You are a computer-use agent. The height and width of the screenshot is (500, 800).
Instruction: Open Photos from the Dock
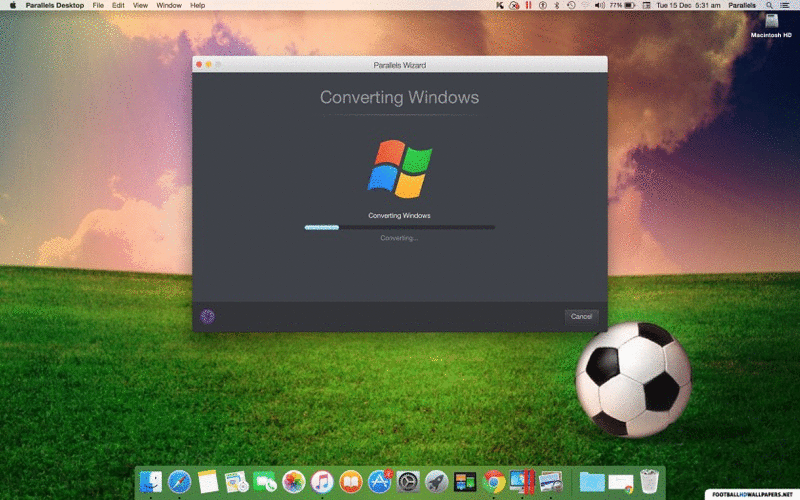[293, 482]
